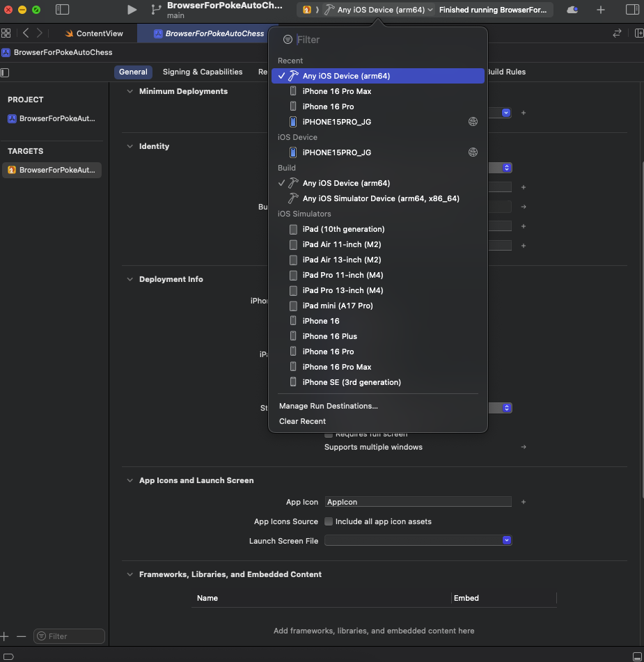Open the Xcode Cloud status icon
Screen dimensions: 644x662
click(x=572, y=10)
